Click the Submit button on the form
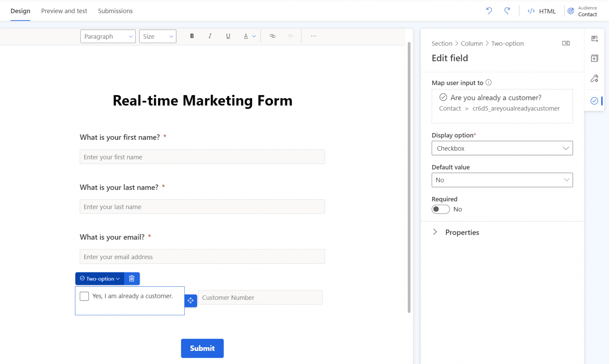This screenshot has height=364, width=609. (x=202, y=348)
